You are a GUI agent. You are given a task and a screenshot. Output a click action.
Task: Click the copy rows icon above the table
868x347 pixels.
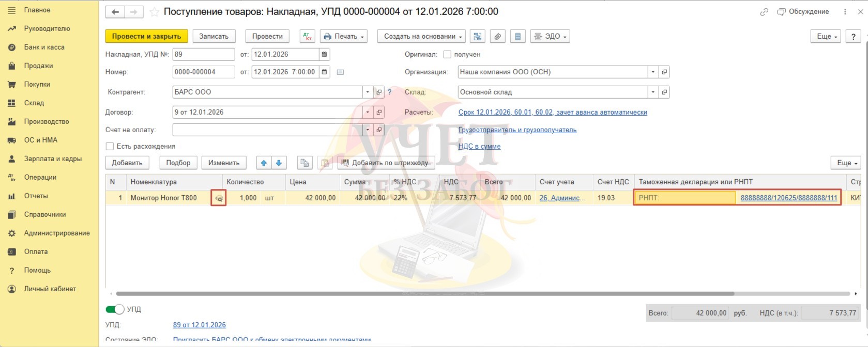[304, 163]
